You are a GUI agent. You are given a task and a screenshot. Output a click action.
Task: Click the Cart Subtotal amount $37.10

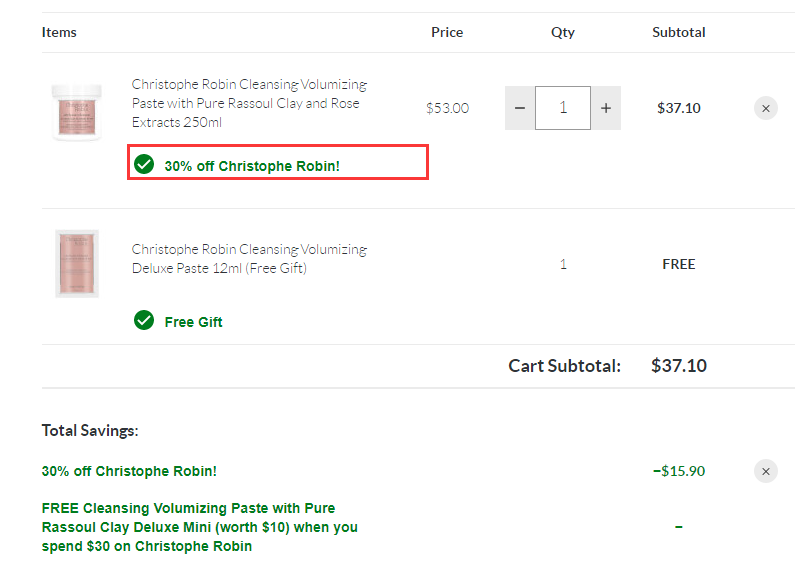(679, 366)
